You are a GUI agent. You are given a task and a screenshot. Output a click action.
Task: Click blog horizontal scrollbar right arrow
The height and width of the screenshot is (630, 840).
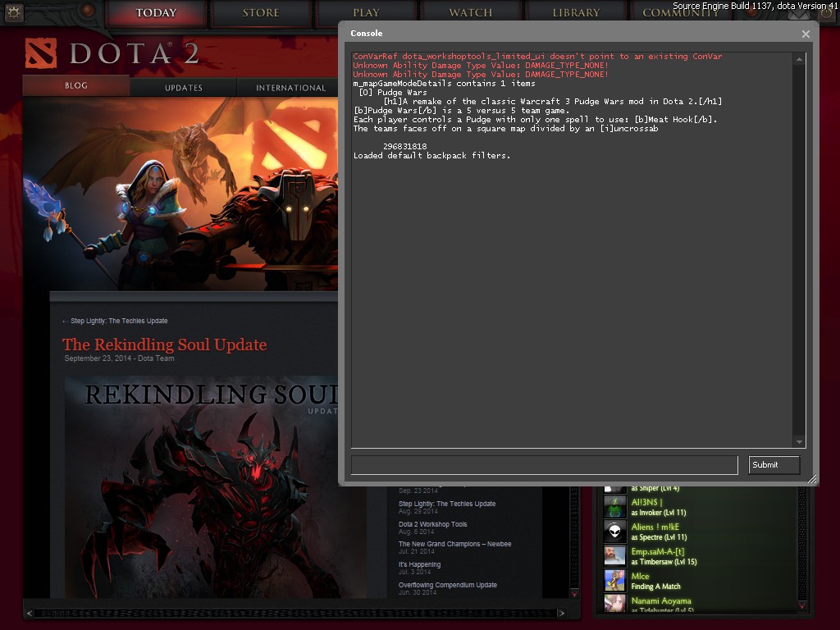point(561,613)
